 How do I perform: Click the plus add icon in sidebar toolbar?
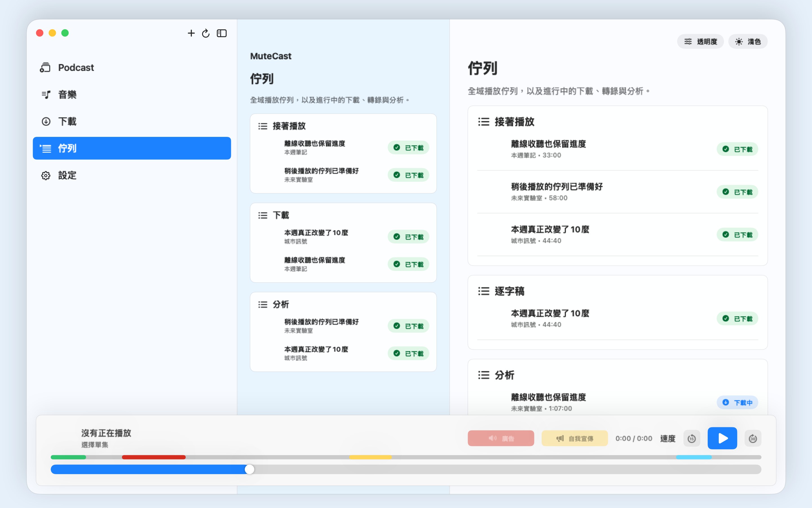191,33
